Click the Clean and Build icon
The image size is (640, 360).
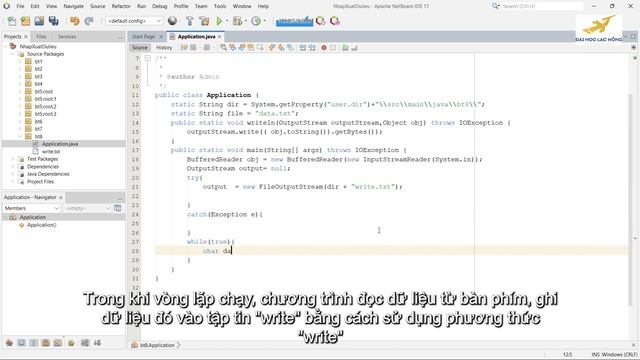204,21
